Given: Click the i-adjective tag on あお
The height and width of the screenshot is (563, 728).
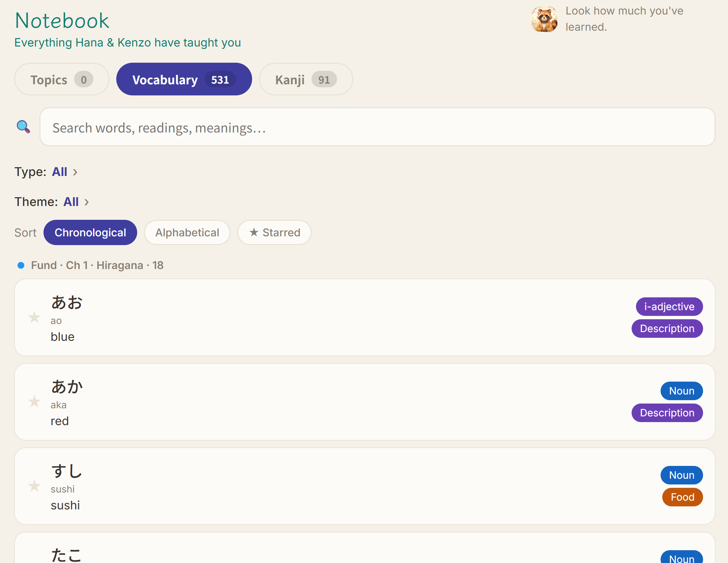Looking at the screenshot, I should pos(669,307).
